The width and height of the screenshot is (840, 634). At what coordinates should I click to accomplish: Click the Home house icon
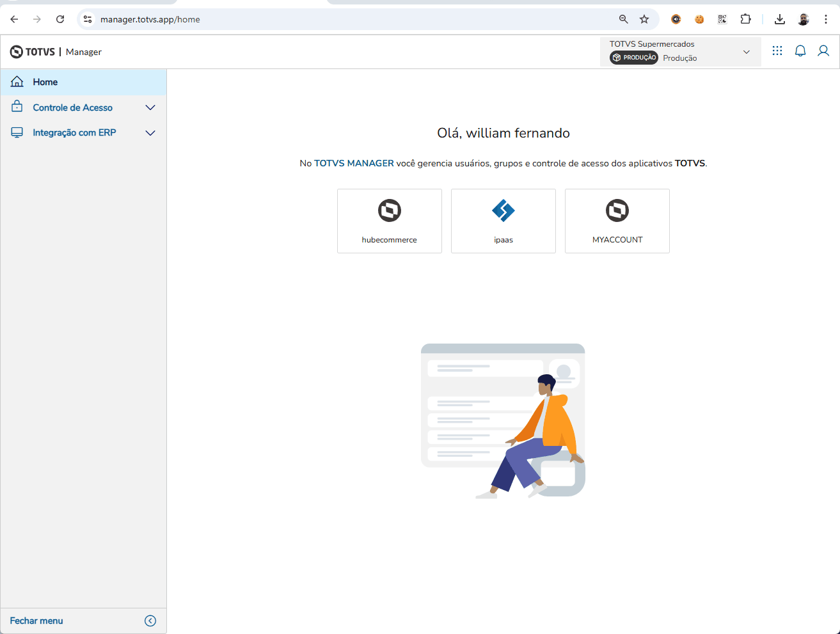pyautogui.click(x=17, y=81)
